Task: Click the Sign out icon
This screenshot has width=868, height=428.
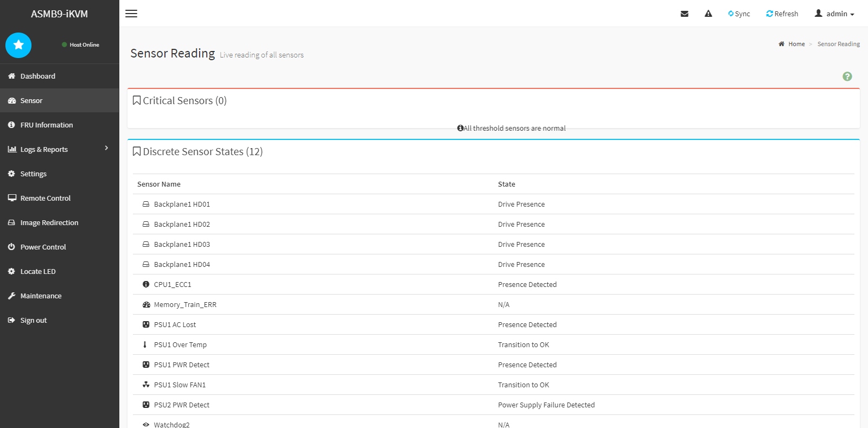Action: click(x=11, y=320)
